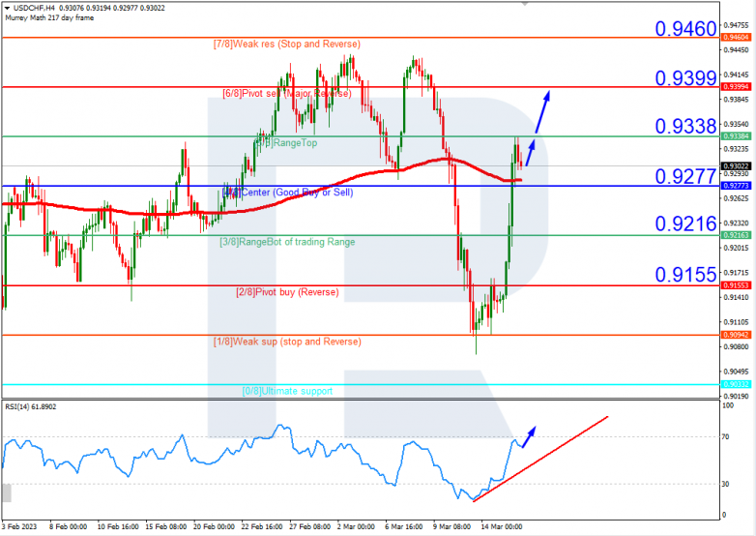Click the blue 0.92773 price axis tag
756x536 pixels.
click(x=737, y=186)
